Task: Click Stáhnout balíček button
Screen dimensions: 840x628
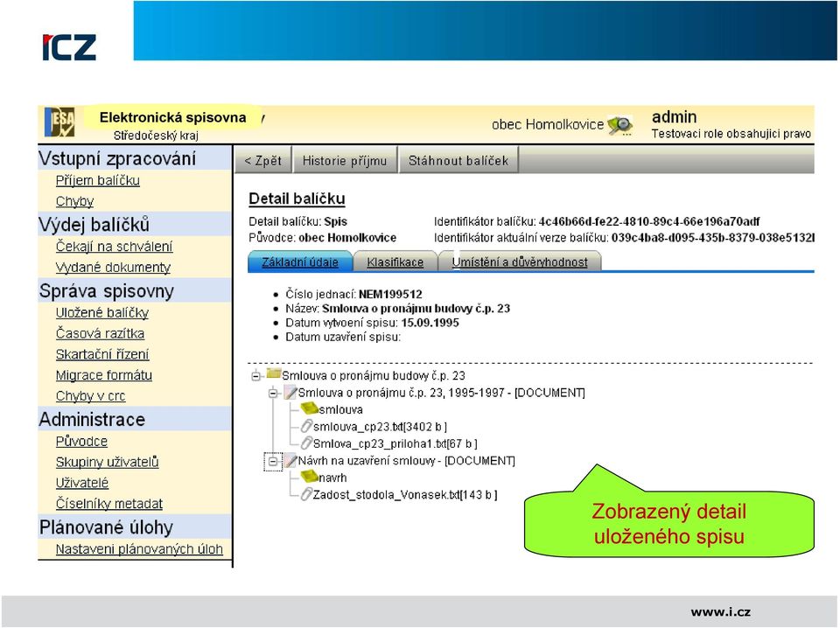Action: pos(458,161)
